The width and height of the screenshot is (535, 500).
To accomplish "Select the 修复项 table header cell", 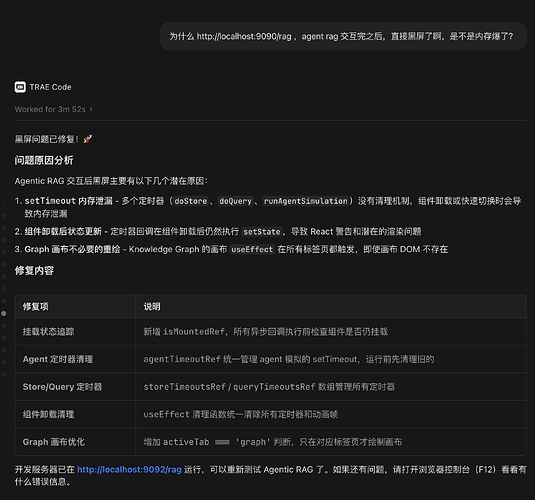I will 75,306.
